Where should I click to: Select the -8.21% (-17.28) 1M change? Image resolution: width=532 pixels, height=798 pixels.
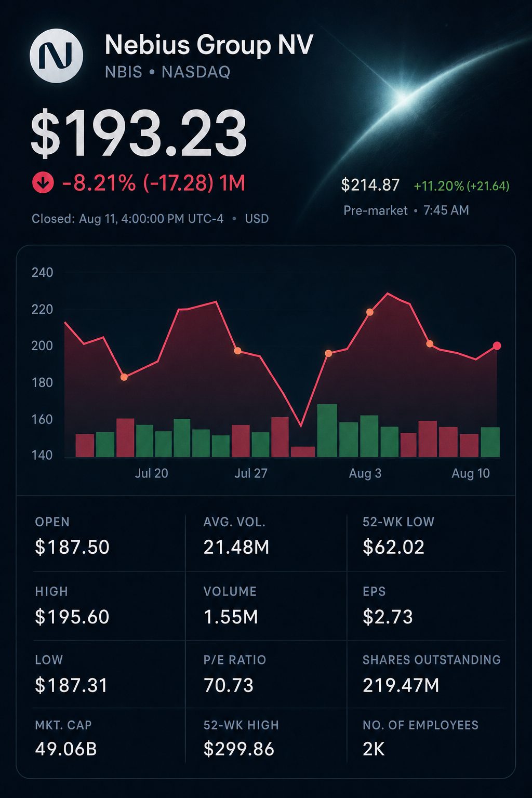point(153,183)
